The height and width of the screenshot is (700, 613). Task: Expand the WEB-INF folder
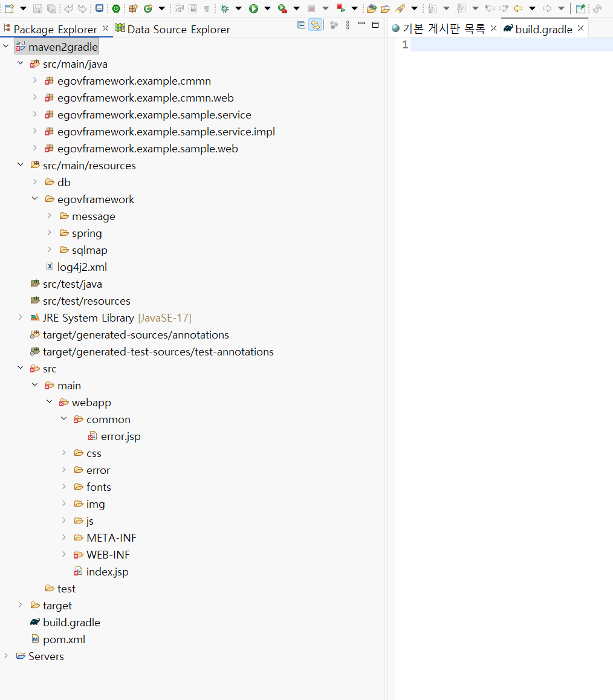pyautogui.click(x=64, y=554)
